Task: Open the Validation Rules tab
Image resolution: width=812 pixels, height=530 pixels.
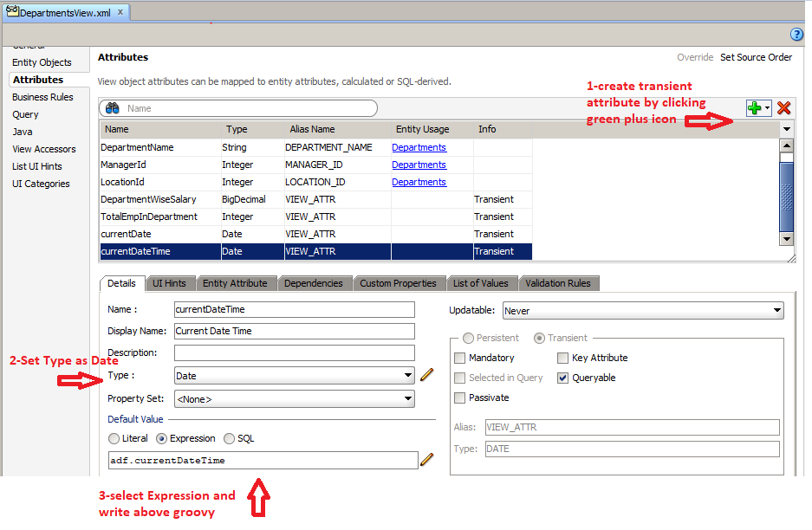Action: (558, 283)
